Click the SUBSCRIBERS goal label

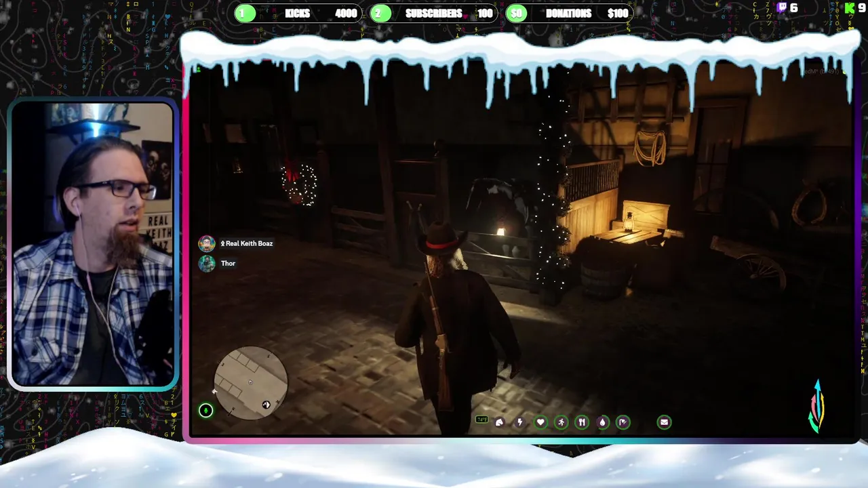click(x=433, y=14)
